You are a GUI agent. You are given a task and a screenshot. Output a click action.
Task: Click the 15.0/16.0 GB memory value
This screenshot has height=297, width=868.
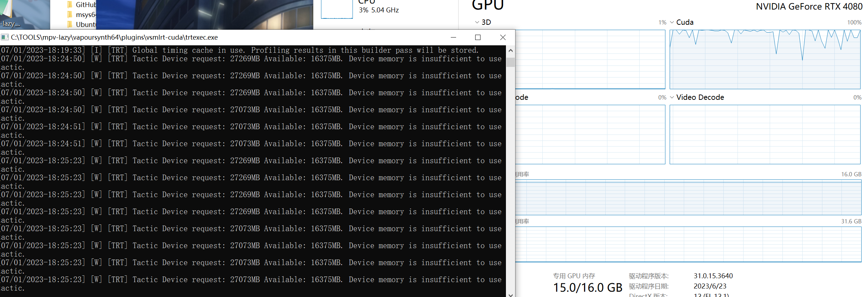[588, 287]
